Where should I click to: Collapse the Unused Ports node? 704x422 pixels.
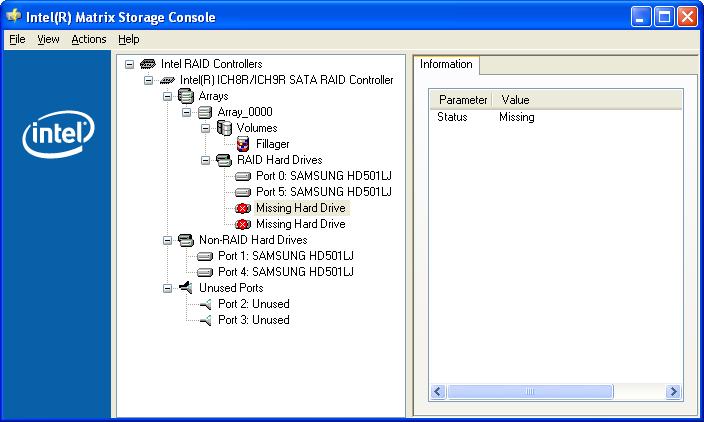tap(167, 288)
